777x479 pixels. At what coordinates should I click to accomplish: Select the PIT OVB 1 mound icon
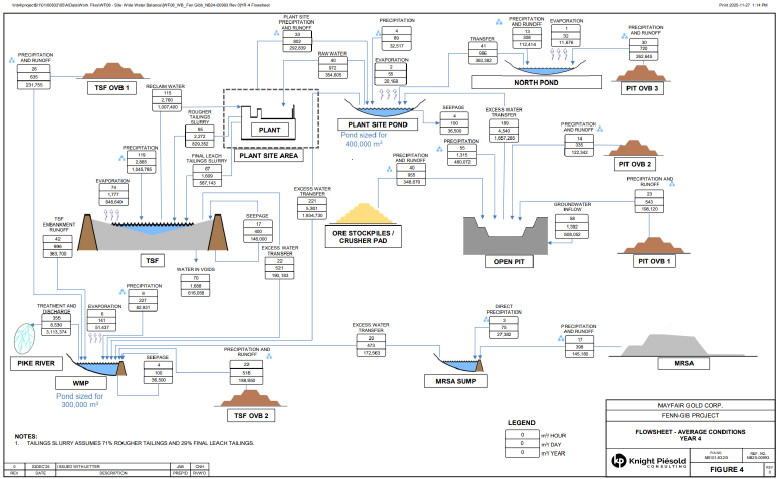654,246
